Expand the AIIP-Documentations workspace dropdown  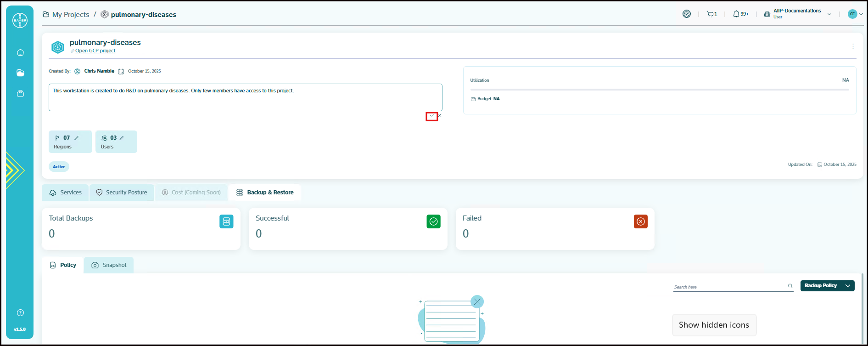click(829, 14)
